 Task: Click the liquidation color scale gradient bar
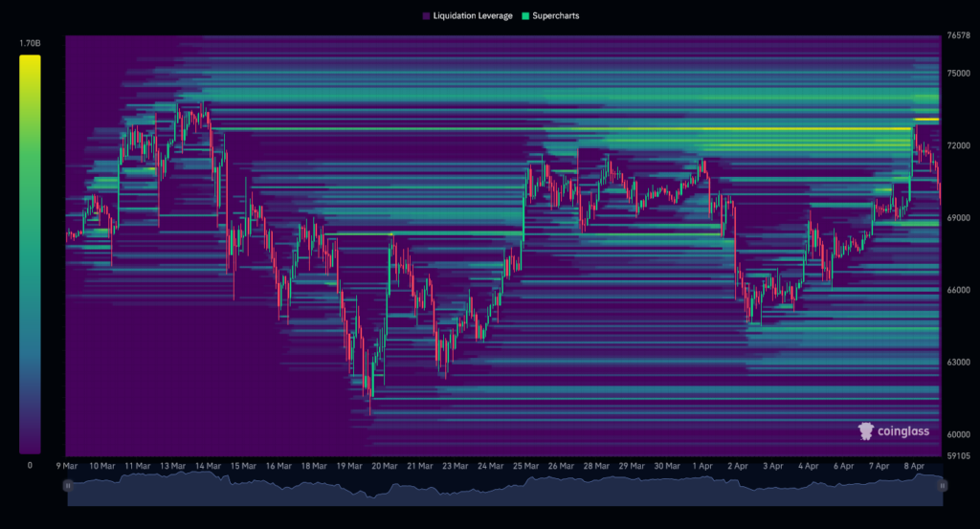click(x=30, y=254)
